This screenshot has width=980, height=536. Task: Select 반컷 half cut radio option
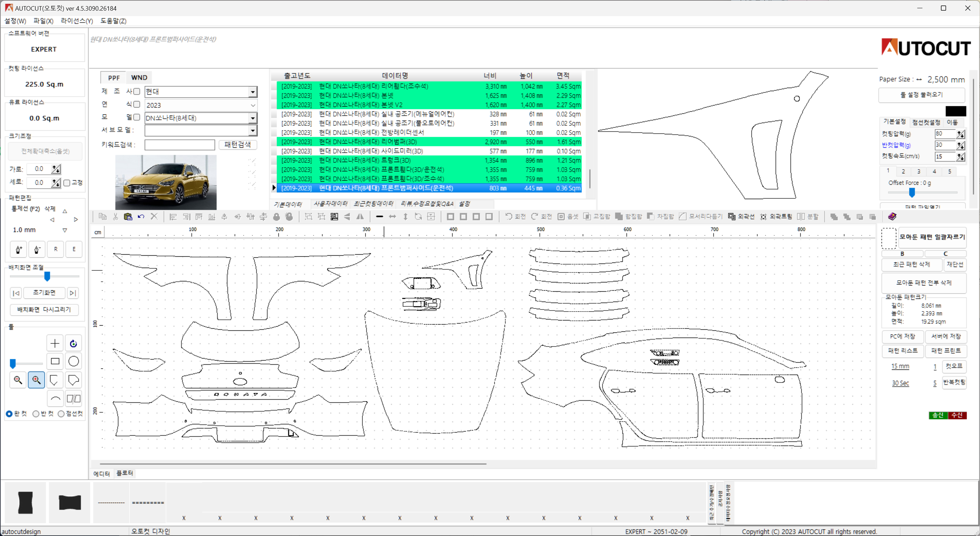pos(36,414)
